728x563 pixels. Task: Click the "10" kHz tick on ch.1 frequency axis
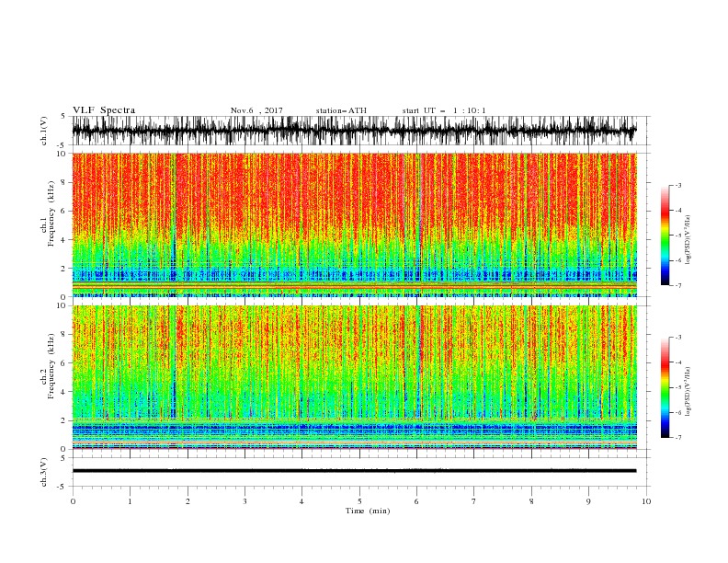[x=61, y=154]
